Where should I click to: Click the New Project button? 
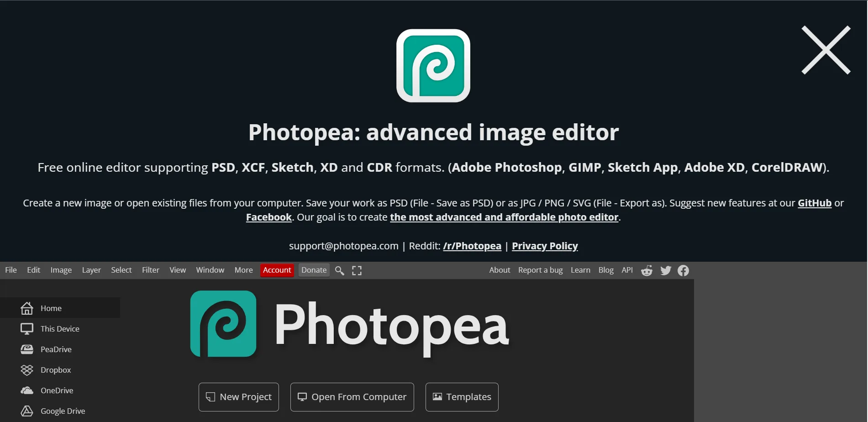tap(239, 397)
